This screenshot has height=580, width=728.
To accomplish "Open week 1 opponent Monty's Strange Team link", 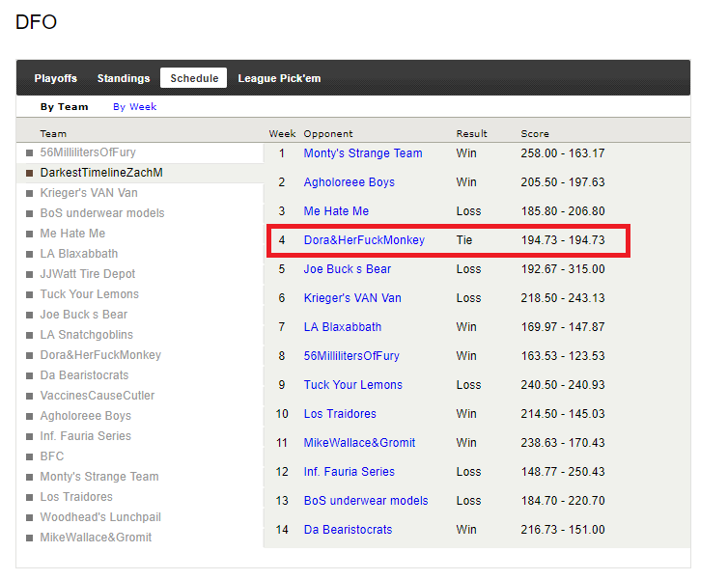I will 363,153.
